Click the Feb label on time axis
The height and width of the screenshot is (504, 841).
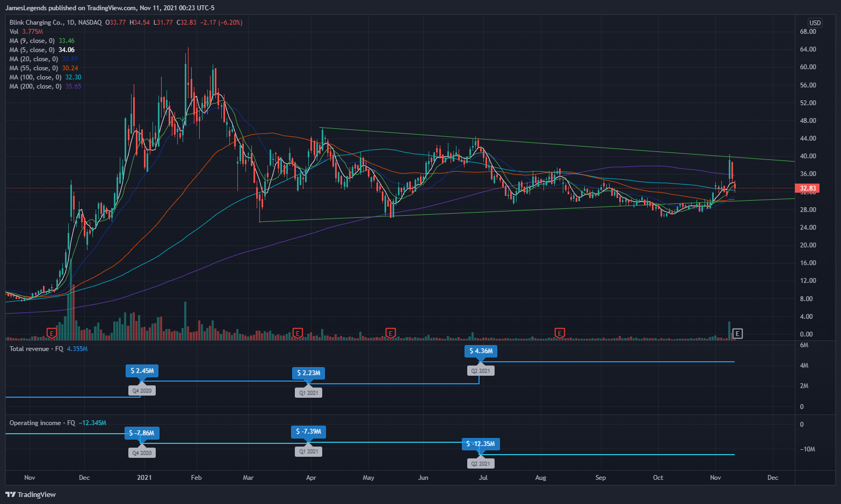click(x=197, y=478)
